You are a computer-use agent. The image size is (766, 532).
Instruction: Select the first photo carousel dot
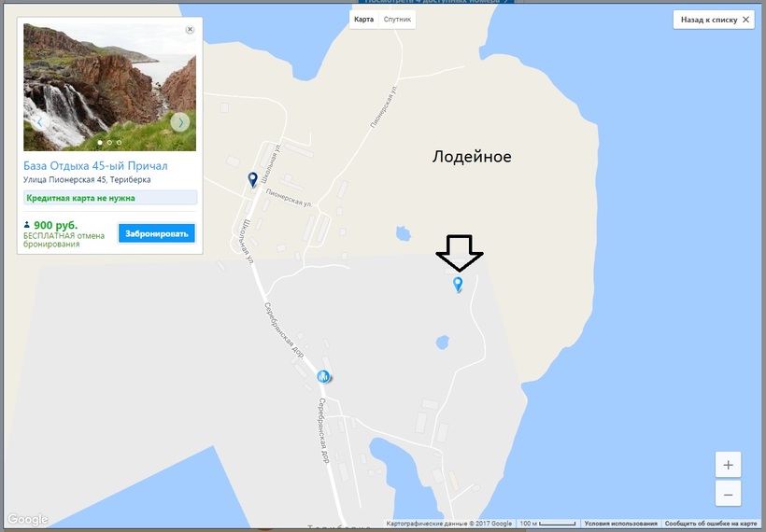(x=100, y=143)
